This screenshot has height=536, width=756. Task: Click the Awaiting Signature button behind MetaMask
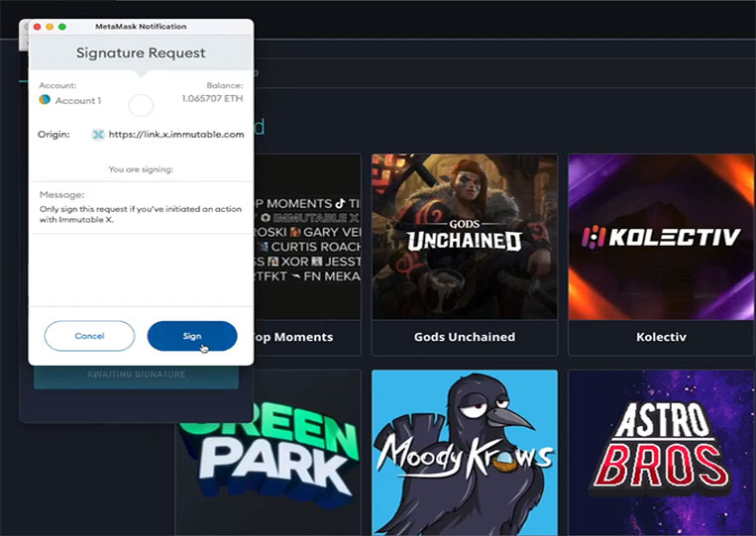click(x=137, y=376)
